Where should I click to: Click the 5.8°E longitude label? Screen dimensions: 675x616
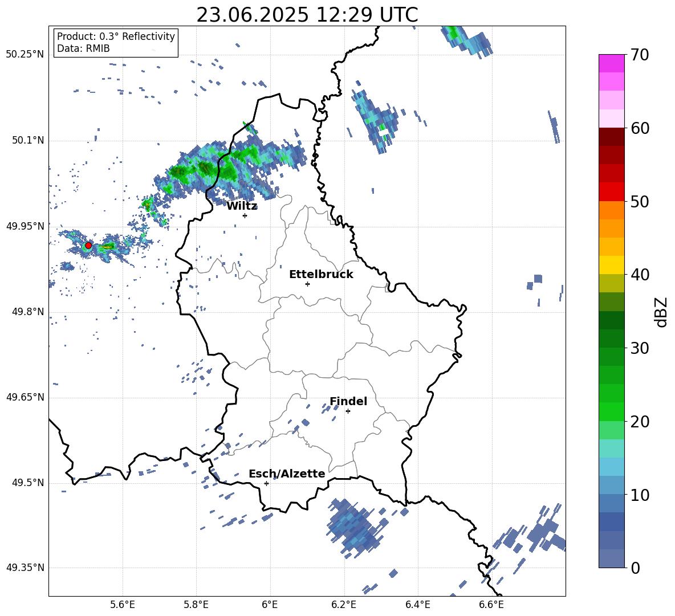(196, 605)
